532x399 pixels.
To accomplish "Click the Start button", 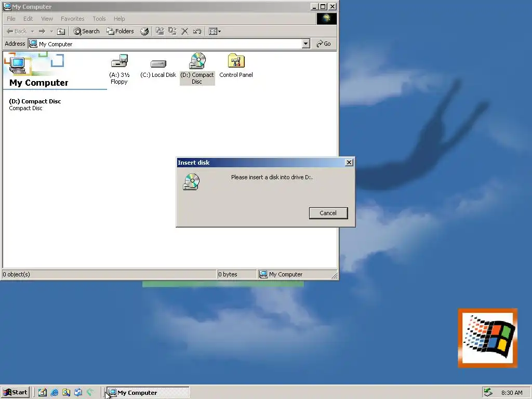I will click(15, 393).
